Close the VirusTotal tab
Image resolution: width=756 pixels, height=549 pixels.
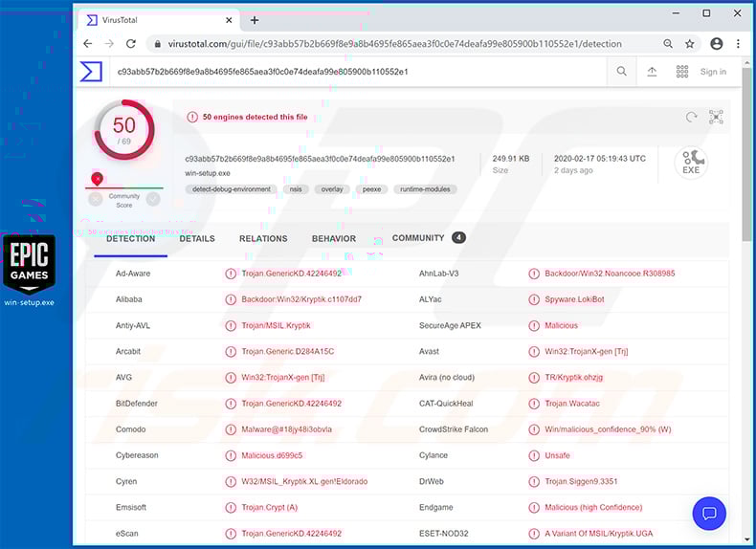click(x=229, y=20)
